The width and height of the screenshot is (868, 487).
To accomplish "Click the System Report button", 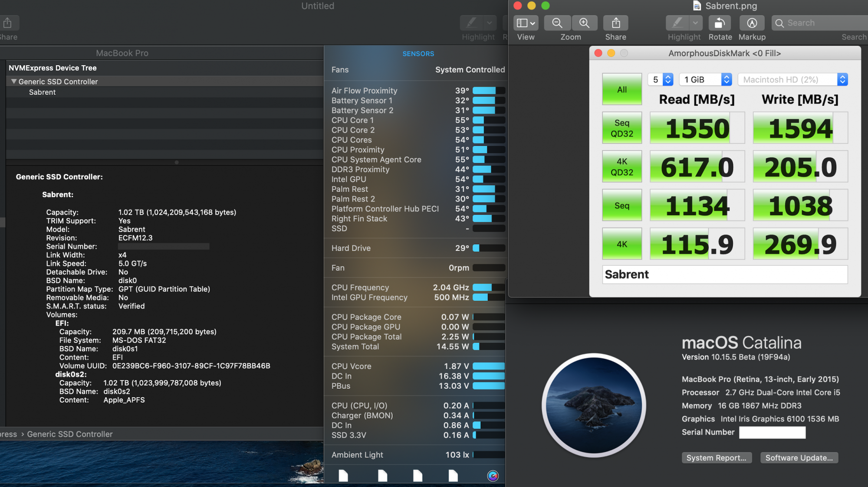I will [x=716, y=458].
